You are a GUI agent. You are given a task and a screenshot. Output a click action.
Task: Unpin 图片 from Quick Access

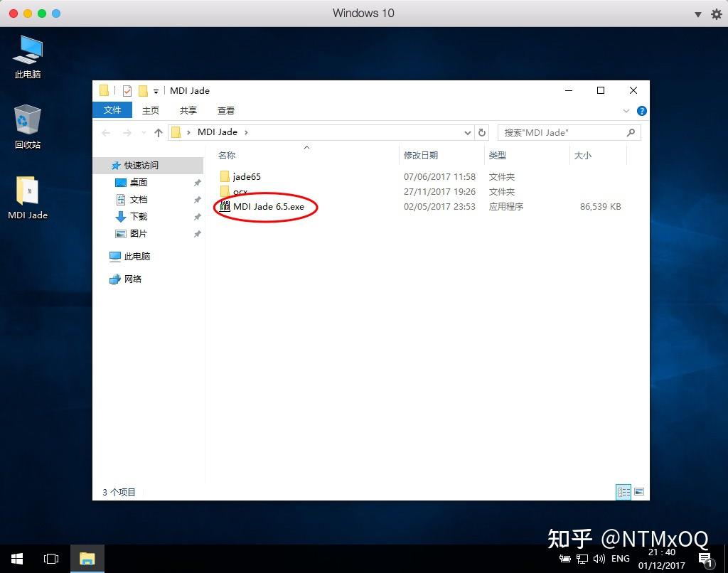(x=198, y=234)
